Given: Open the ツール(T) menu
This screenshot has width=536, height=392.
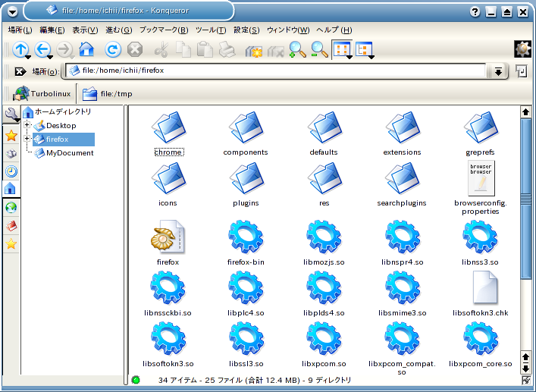Looking at the screenshot, I should coord(211,30).
